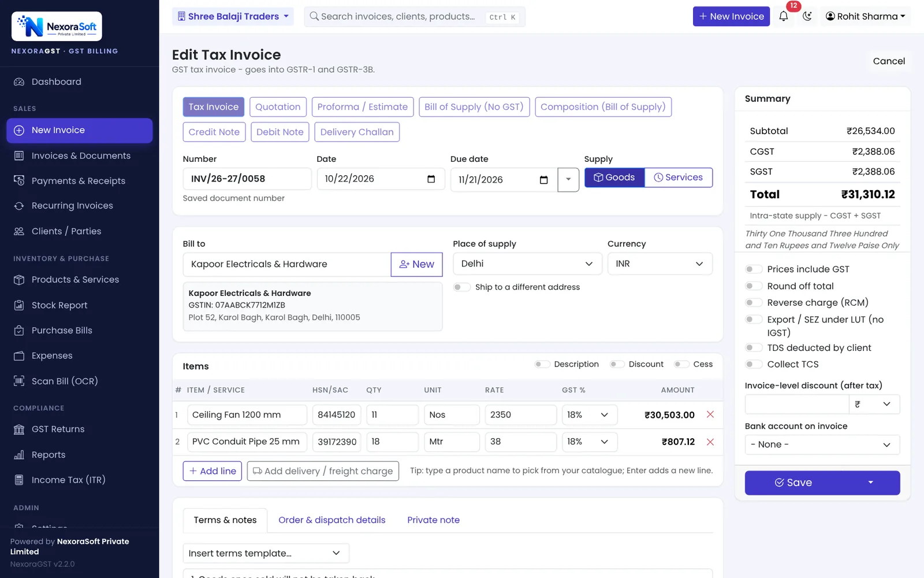Image resolution: width=924 pixels, height=578 pixels.
Task: Open Stock Report
Action: click(x=80, y=305)
